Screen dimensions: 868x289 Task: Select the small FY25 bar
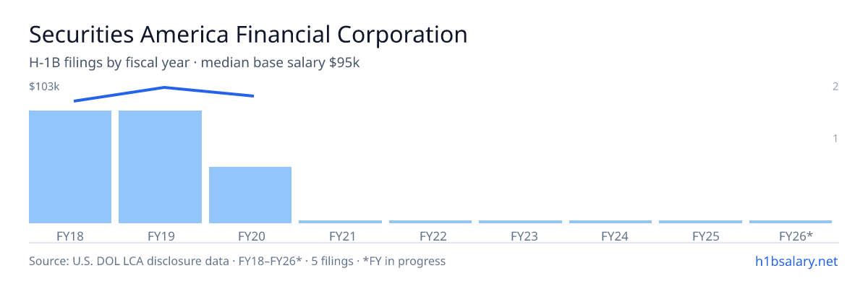point(700,222)
